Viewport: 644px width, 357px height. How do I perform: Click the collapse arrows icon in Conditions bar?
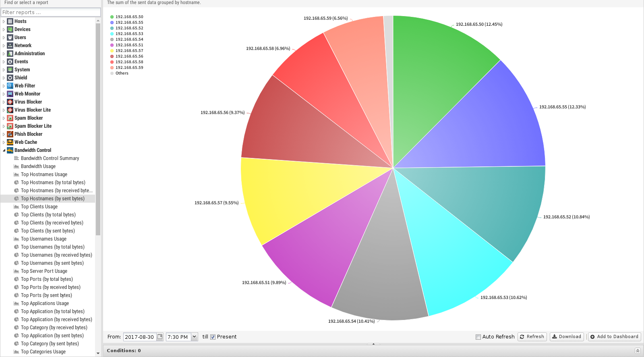pos(638,351)
